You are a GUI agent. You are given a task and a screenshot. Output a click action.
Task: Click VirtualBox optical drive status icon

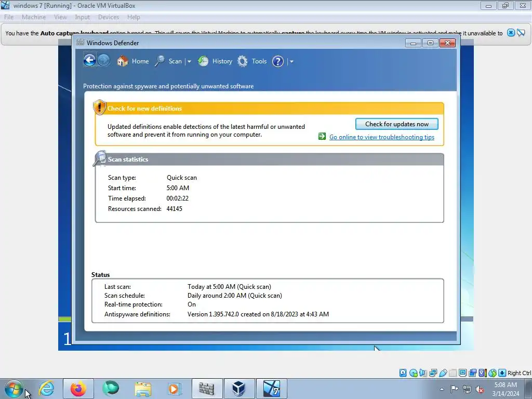(413, 373)
